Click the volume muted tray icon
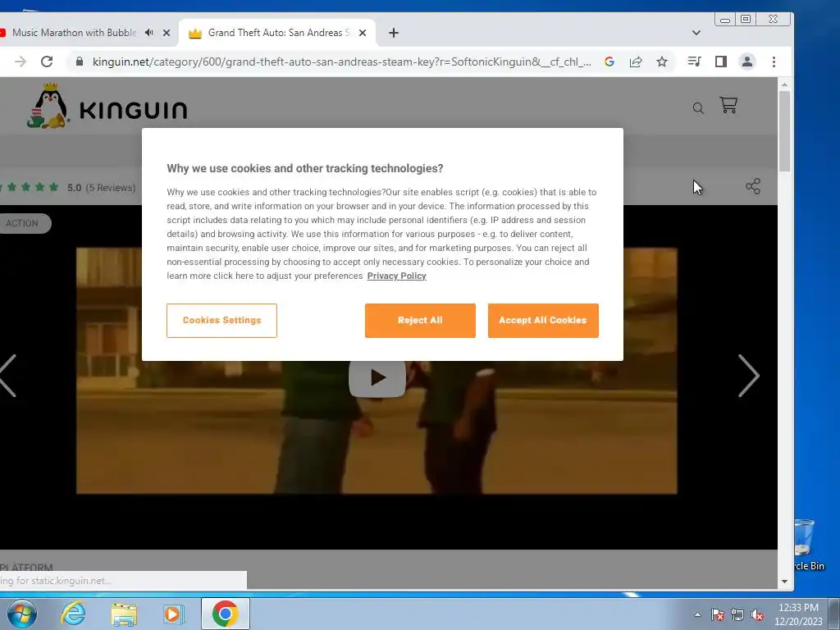This screenshot has height=630, width=840. click(x=757, y=614)
